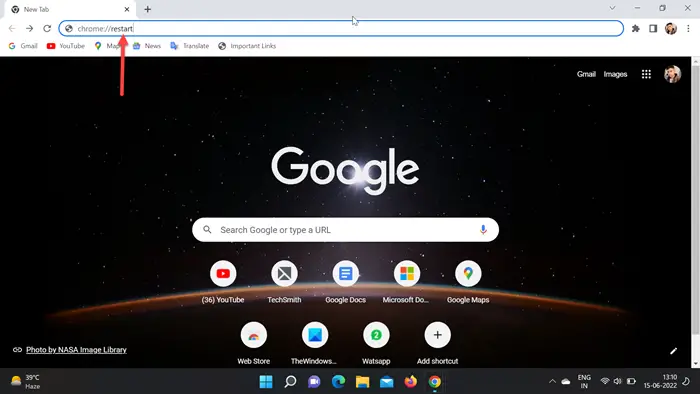Open the Extensions puzzle icon
Image resolution: width=700 pixels, height=394 pixels.
pos(636,29)
